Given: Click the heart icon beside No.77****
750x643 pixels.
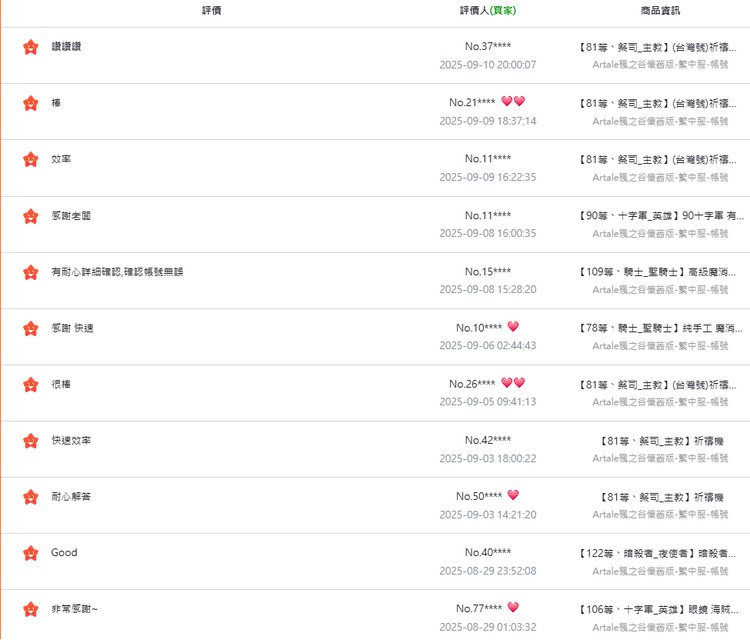Looking at the screenshot, I should [513, 607].
